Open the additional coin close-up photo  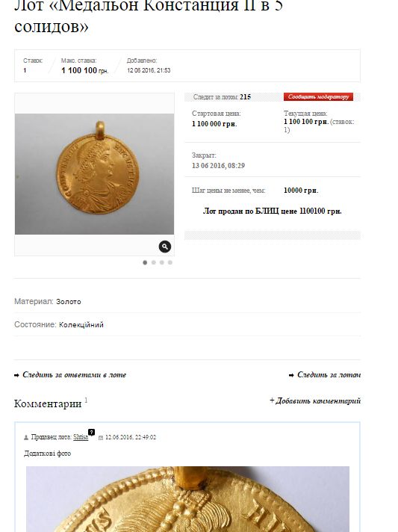[x=188, y=499]
